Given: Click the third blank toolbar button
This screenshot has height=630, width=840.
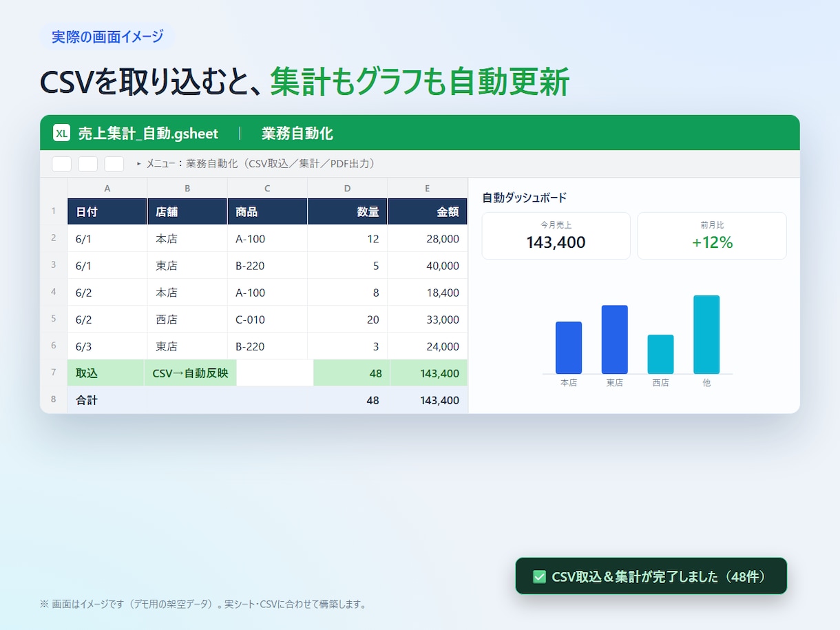Looking at the screenshot, I should [x=114, y=164].
